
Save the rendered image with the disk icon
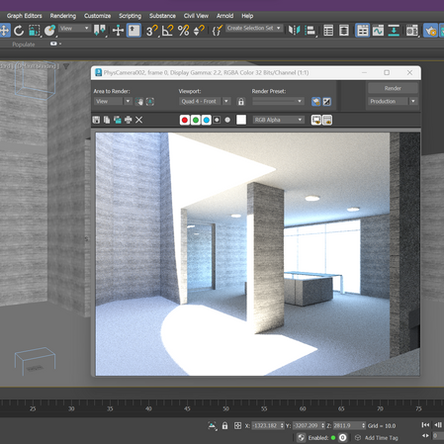pyautogui.click(x=96, y=120)
